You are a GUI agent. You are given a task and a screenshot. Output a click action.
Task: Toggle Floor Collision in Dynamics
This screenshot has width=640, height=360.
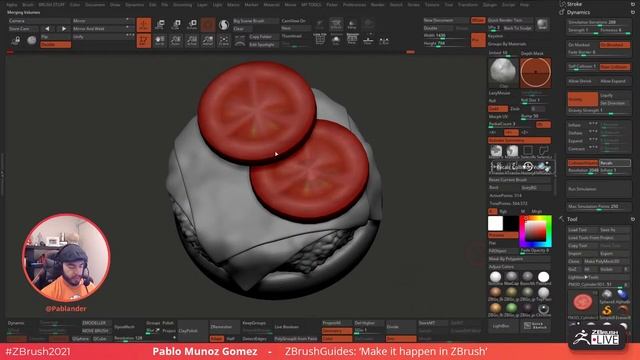pos(615,67)
